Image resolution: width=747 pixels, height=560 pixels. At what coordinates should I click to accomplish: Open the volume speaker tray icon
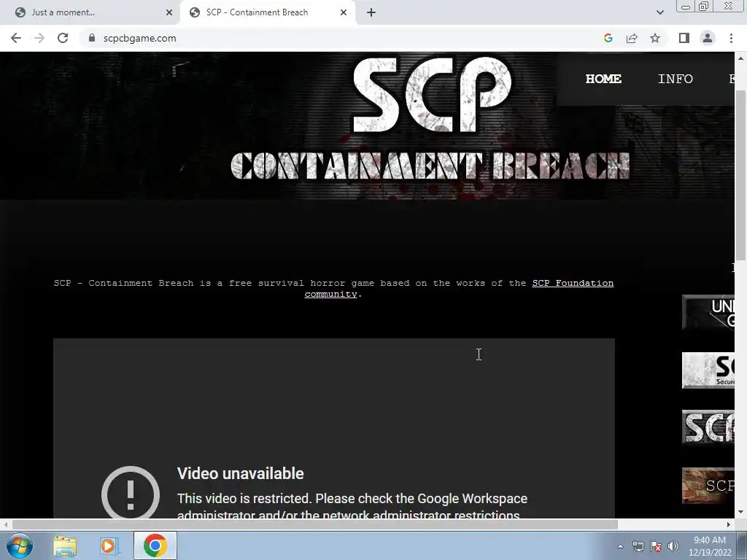coord(673,546)
